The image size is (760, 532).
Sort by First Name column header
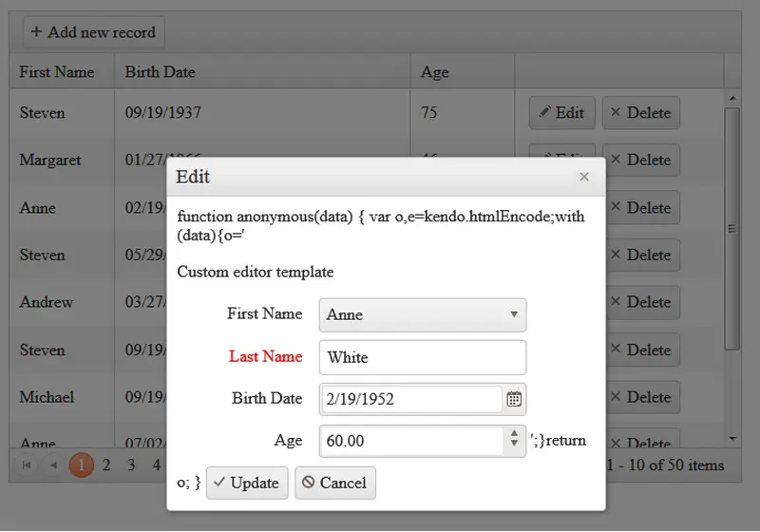point(57,72)
